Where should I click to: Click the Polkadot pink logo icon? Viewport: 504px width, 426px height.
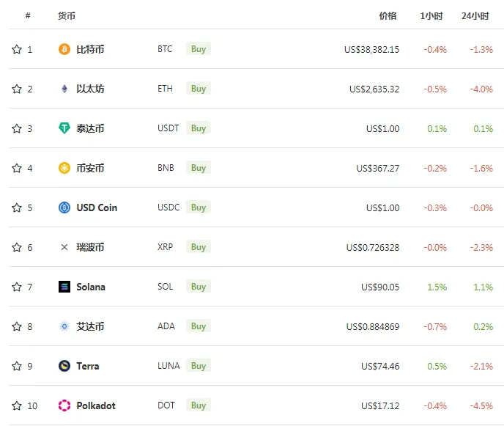tap(64, 405)
